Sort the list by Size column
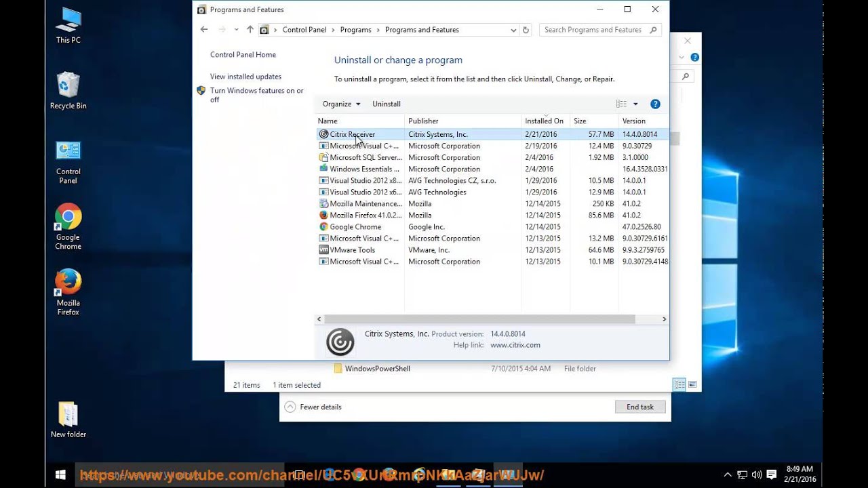 coord(595,121)
